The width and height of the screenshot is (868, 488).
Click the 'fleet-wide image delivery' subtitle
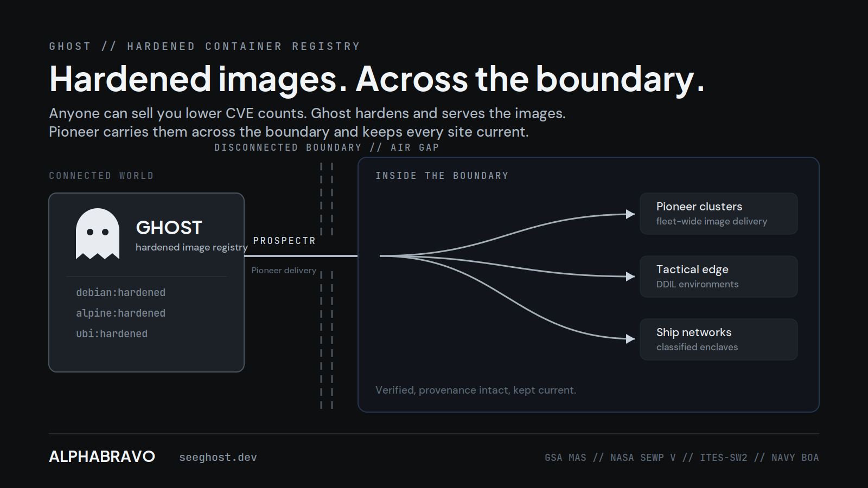712,221
